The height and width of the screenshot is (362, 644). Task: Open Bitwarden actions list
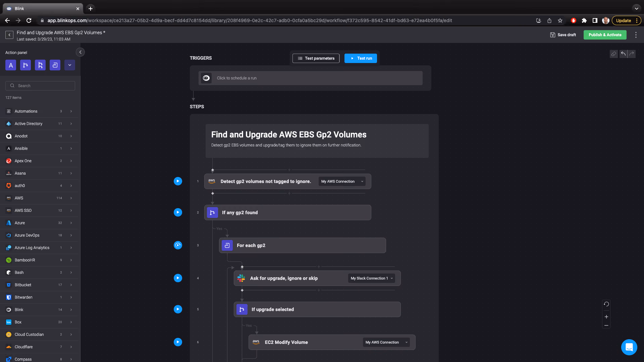pos(39,297)
